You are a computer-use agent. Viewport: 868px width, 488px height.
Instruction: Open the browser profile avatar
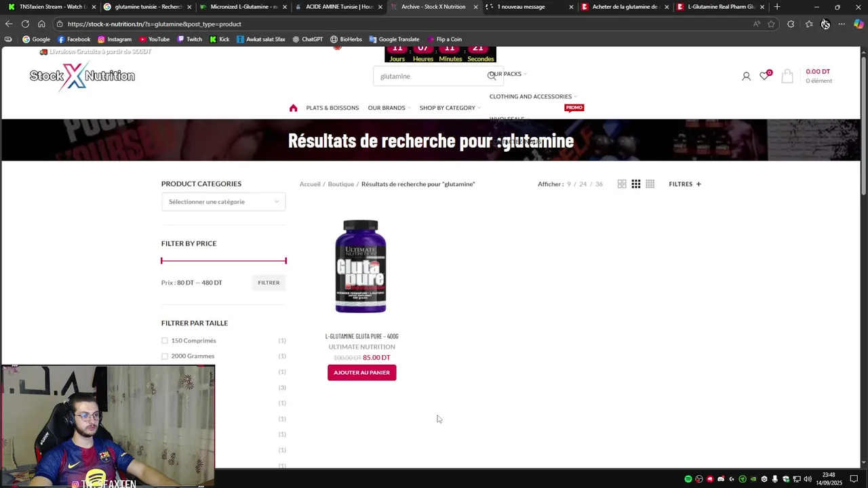coord(825,24)
